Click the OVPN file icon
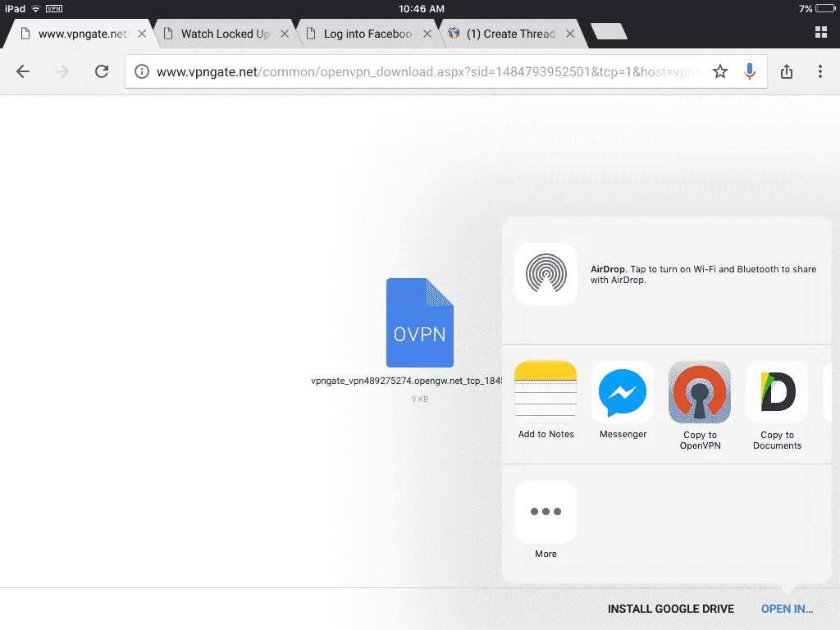 pos(419,322)
